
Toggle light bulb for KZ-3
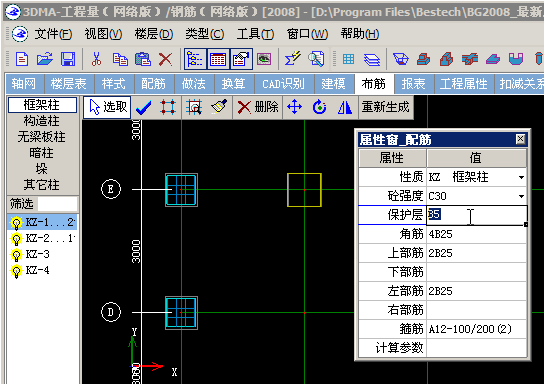16,255
